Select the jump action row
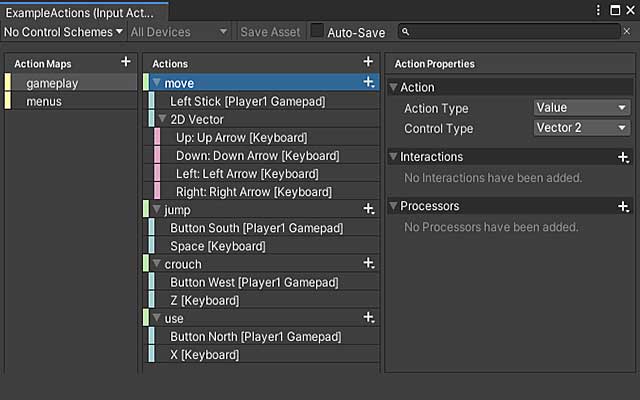Image resolution: width=640 pixels, height=400 pixels. (261, 209)
